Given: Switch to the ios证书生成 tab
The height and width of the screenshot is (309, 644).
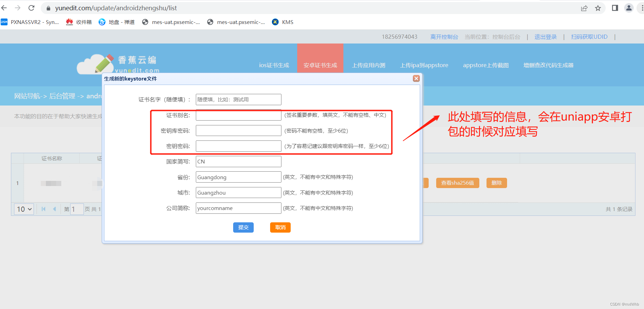Looking at the screenshot, I should click(x=274, y=65).
